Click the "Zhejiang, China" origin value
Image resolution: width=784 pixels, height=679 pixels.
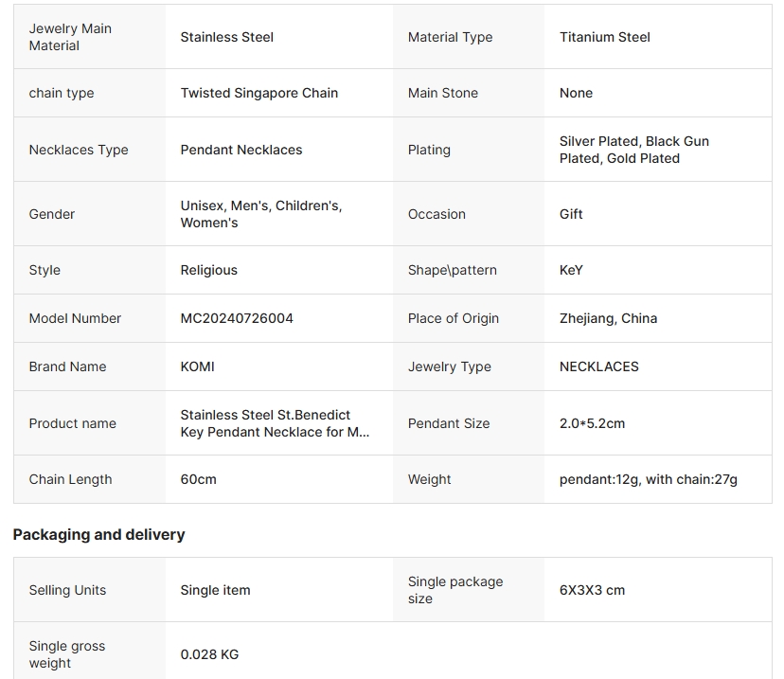click(608, 318)
